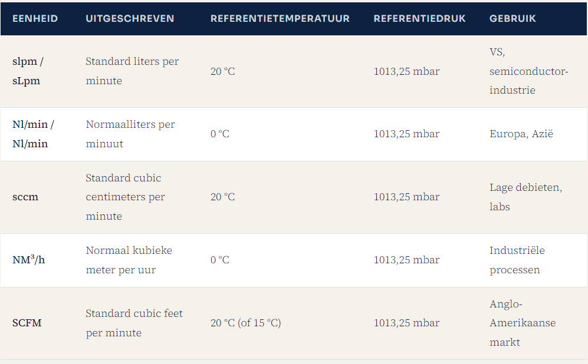Click the UITGESCHREVEN column header
The height and width of the screenshot is (364, 588).
[x=130, y=18]
